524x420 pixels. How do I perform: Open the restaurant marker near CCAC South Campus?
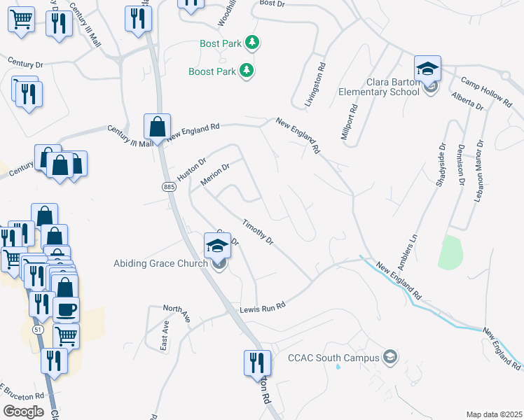coord(257,363)
